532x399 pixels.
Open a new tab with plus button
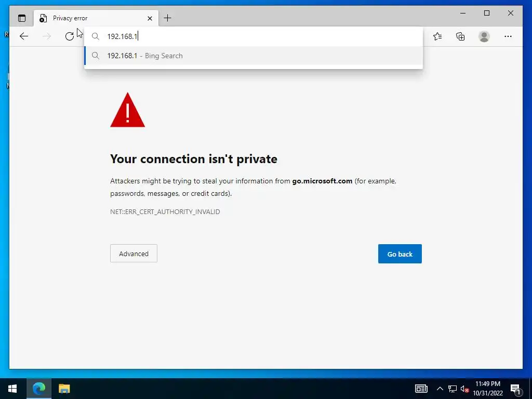click(x=168, y=18)
